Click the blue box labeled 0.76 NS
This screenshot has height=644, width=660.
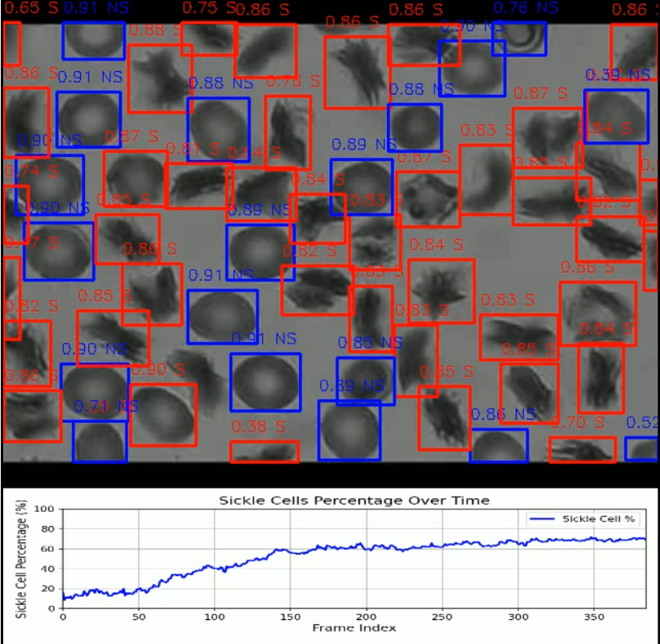(x=519, y=38)
